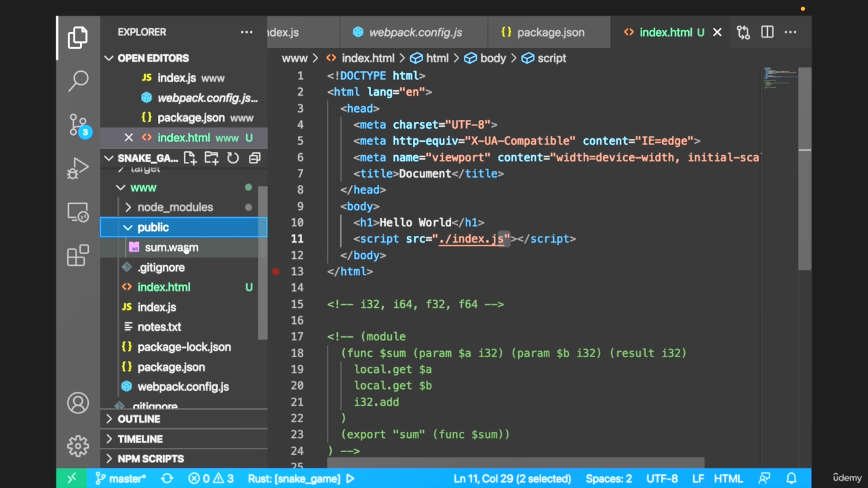This screenshot has height=488, width=868.
Task: Click the Manage settings gear icon
Action: (x=78, y=446)
